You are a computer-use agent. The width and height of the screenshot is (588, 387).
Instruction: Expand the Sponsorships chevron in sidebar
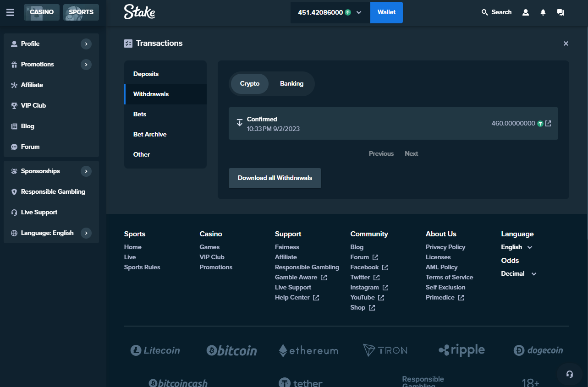86,171
